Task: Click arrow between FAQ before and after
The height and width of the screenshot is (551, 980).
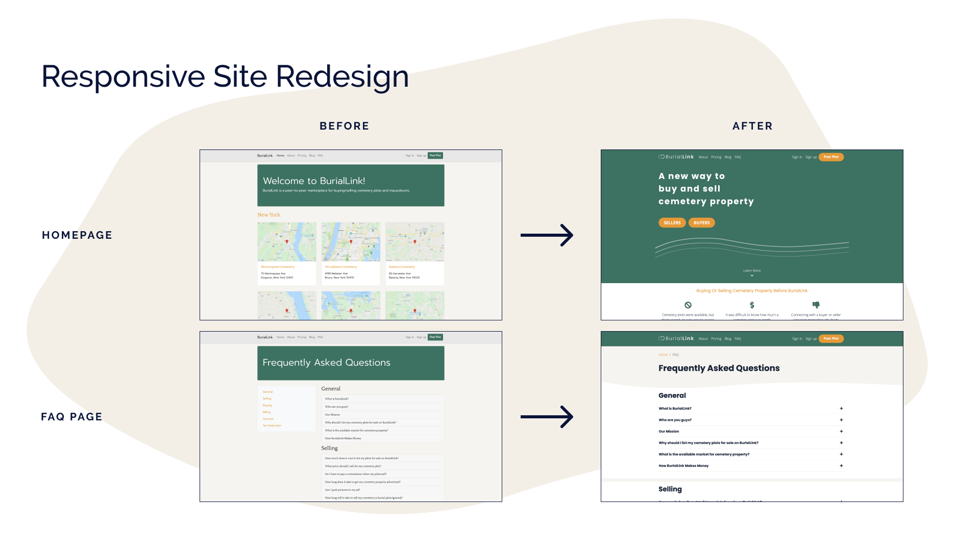Action: point(547,417)
